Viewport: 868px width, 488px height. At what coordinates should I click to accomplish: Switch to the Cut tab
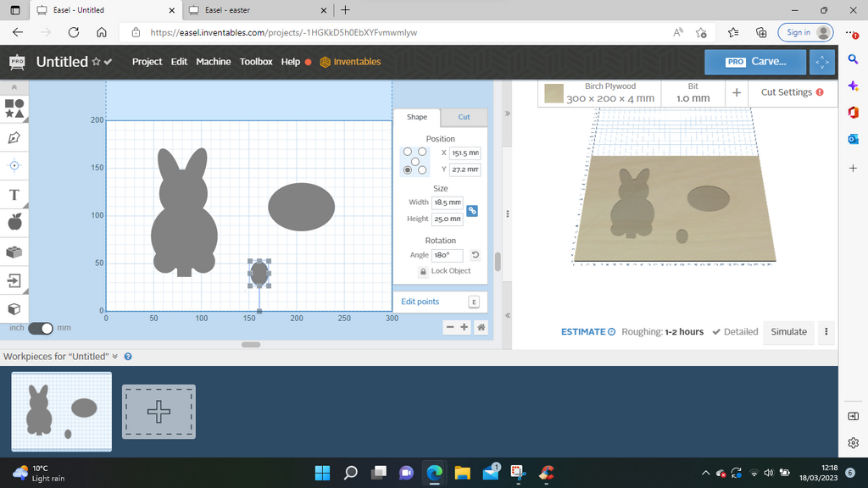464,117
